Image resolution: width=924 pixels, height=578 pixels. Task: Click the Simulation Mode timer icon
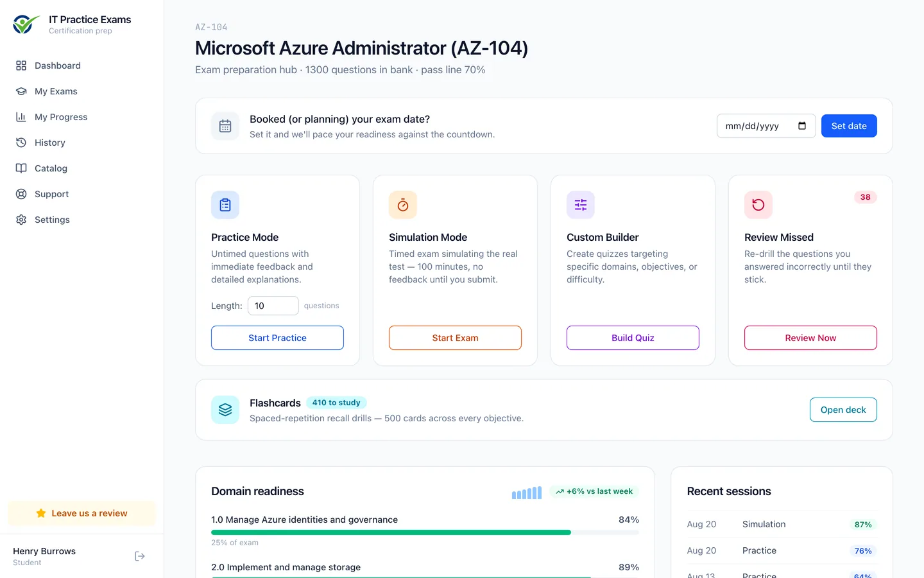[x=403, y=205]
